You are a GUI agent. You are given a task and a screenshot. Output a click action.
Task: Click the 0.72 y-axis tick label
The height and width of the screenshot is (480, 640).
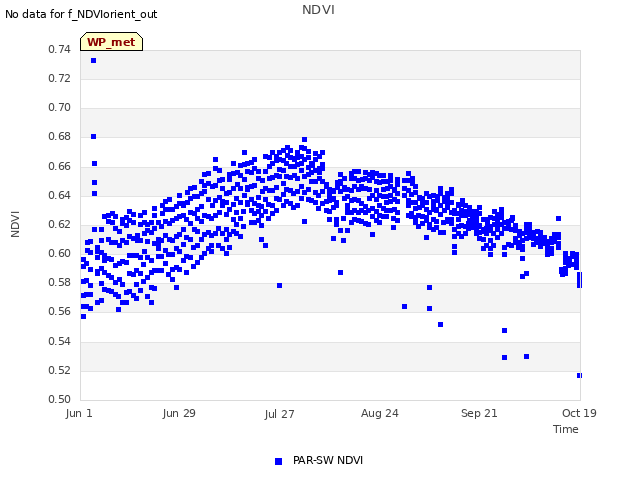tap(60, 78)
